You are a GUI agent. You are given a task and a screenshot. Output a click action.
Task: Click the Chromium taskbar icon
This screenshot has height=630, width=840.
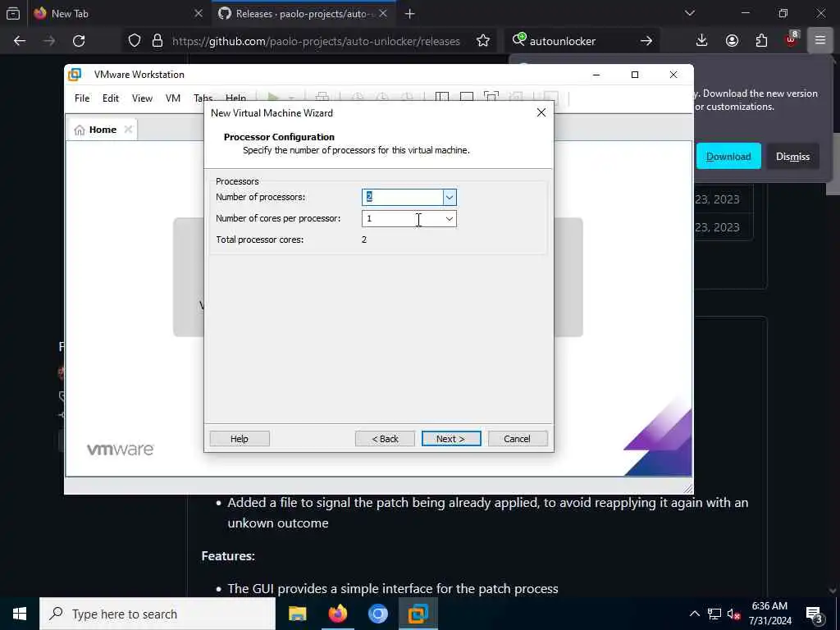[x=378, y=614]
